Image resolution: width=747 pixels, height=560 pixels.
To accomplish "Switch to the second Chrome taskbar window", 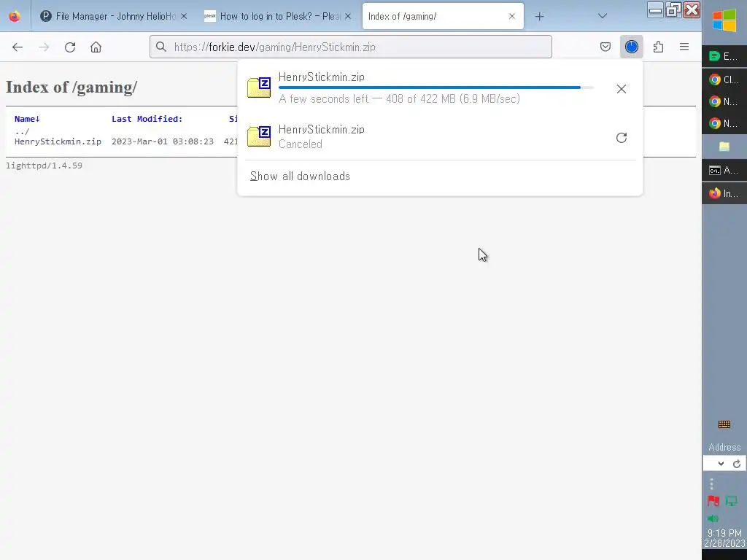I will coord(724,101).
